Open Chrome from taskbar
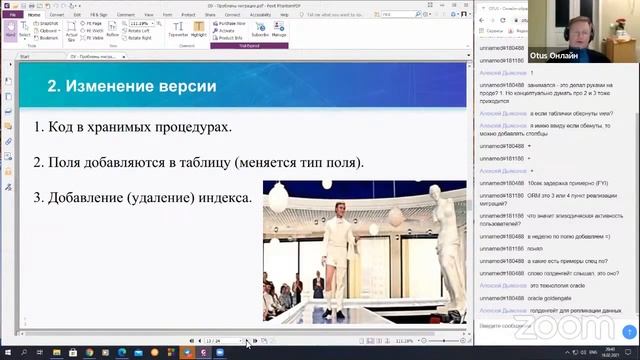 click(x=89, y=352)
